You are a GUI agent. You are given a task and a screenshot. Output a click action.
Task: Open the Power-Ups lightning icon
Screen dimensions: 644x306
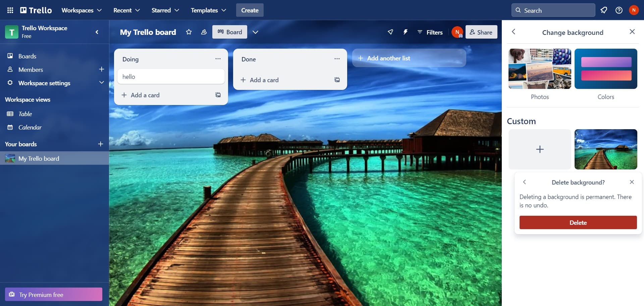[x=406, y=32]
